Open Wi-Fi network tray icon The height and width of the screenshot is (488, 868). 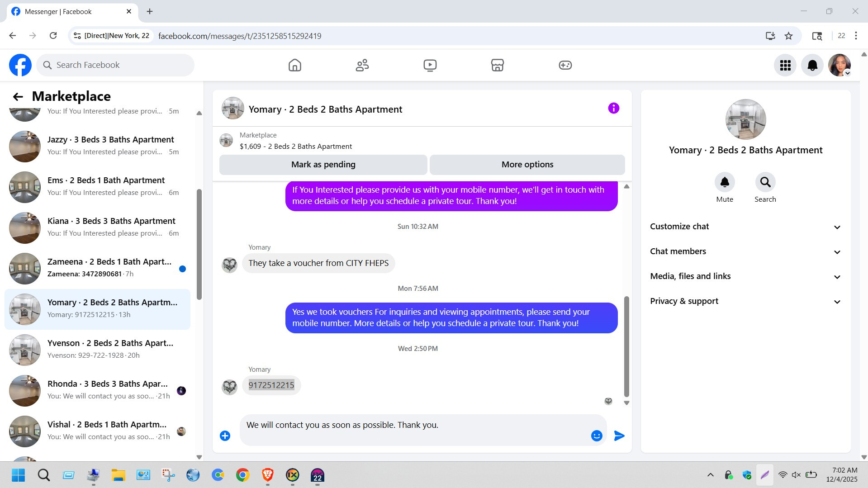pos(783,475)
